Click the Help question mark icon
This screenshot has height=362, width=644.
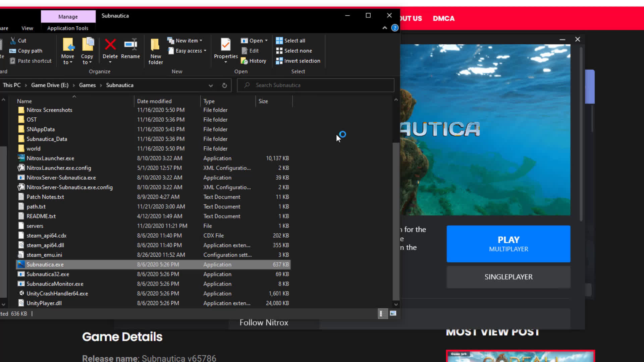[x=395, y=28]
